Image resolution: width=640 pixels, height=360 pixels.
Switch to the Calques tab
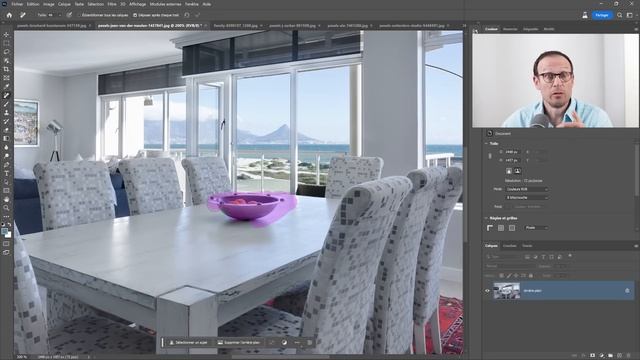(x=491, y=246)
